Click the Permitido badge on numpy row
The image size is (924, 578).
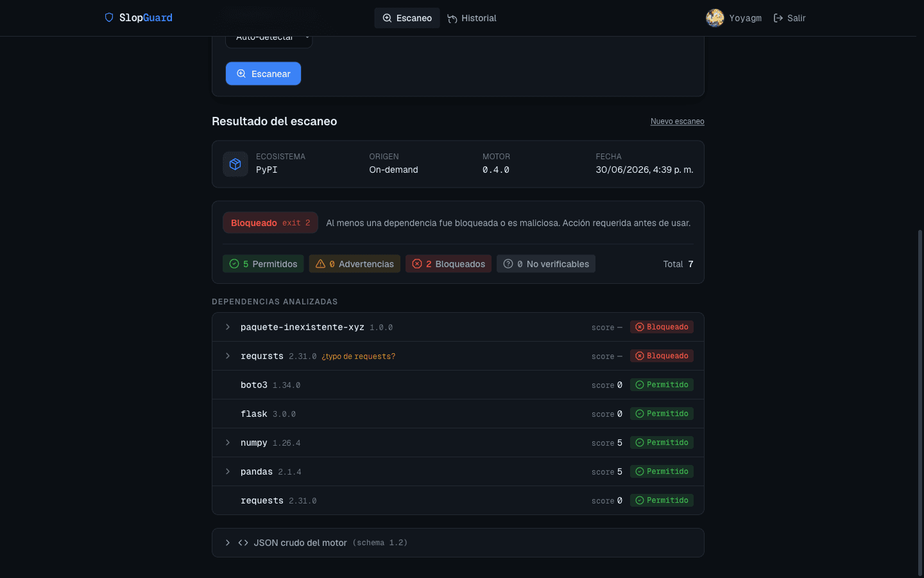pyautogui.click(x=662, y=442)
